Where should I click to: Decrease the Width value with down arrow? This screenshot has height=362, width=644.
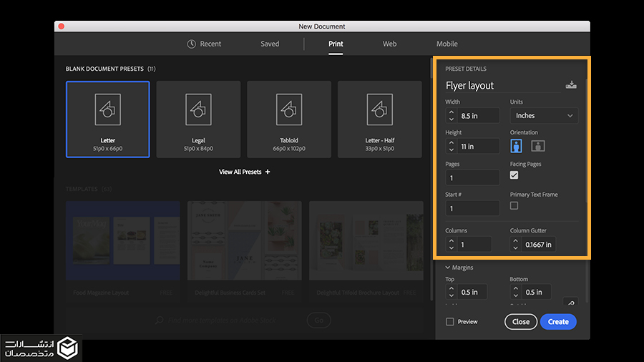[x=452, y=119]
